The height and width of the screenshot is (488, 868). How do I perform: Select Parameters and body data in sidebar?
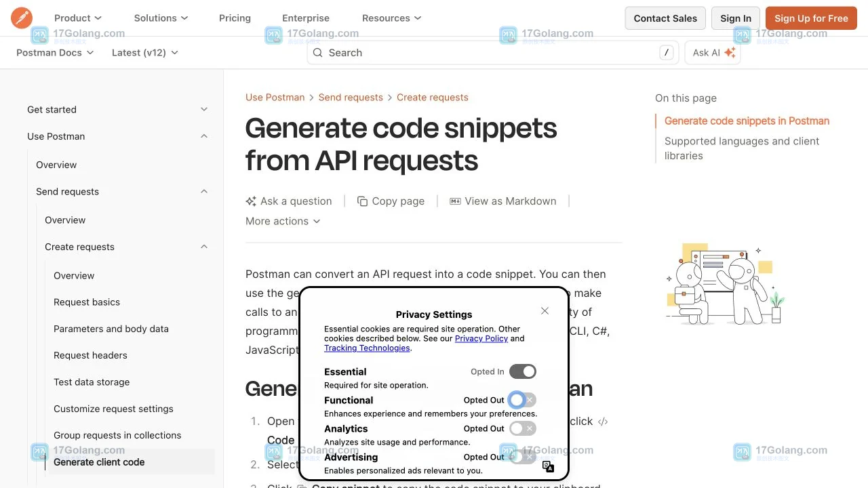click(111, 329)
